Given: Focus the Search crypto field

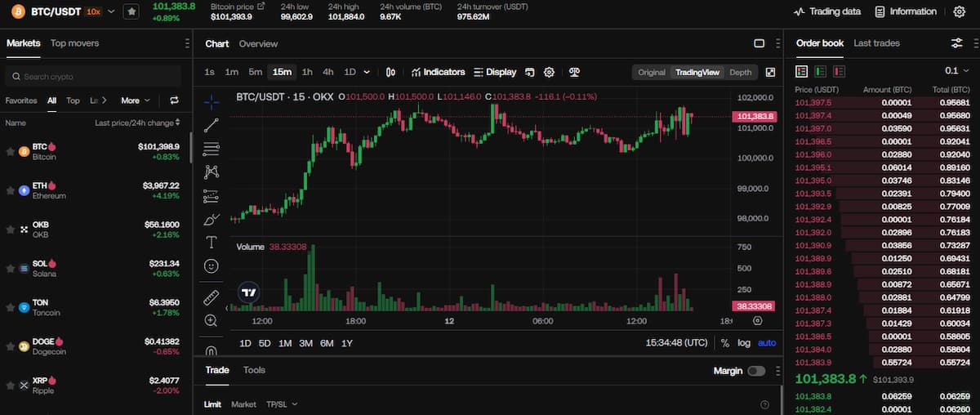Looking at the screenshot, I should 92,76.
